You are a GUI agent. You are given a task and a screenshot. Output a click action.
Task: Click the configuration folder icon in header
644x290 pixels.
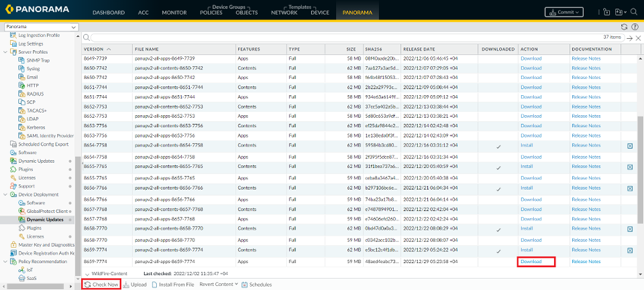click(618, 12)
